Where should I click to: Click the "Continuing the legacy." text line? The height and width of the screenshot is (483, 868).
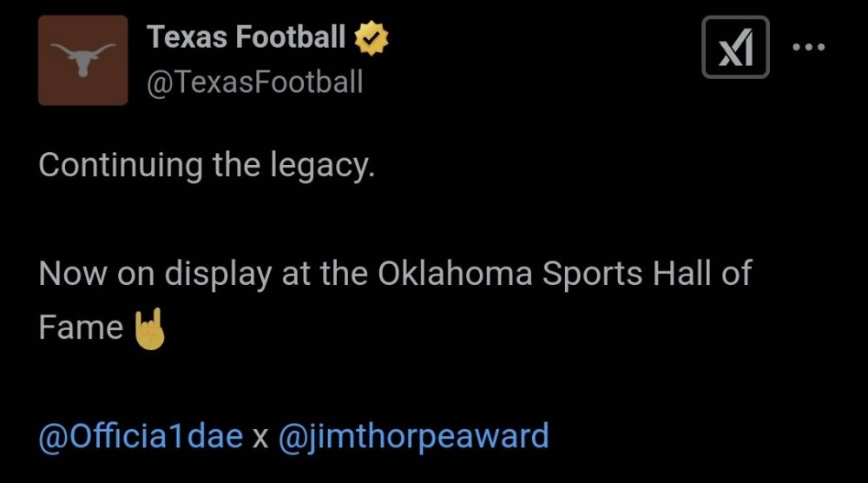[207, 164]
